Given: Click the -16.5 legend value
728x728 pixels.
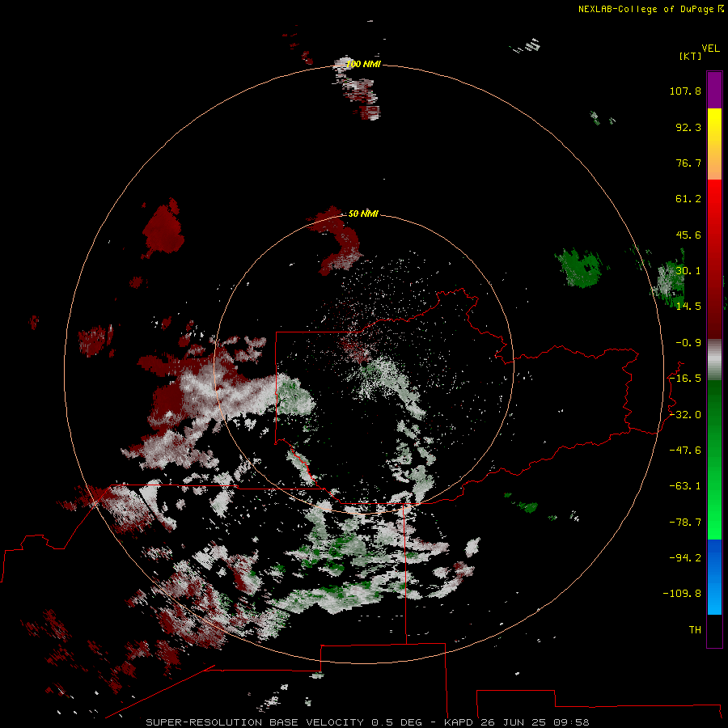Looking at the screenshot, I should point(685,379).
